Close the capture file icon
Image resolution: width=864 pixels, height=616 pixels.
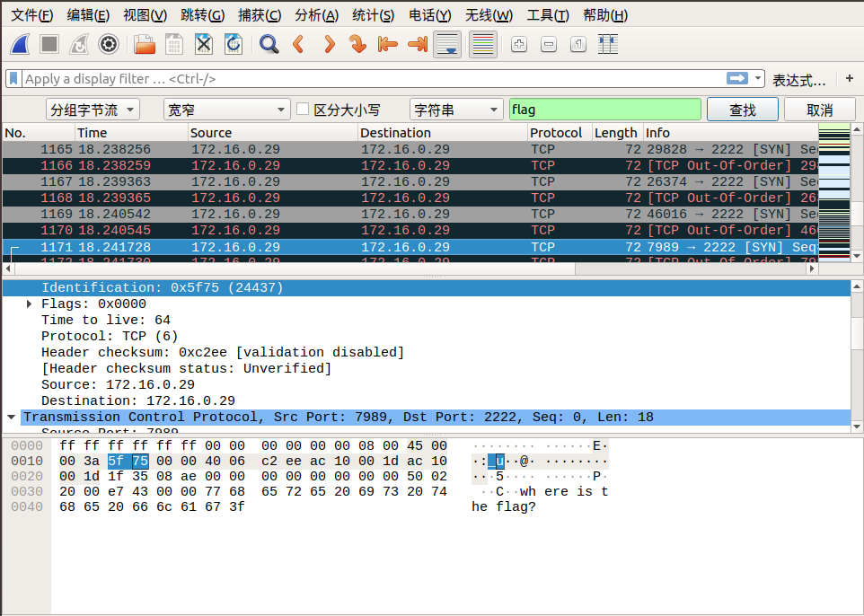coord(204,44)
